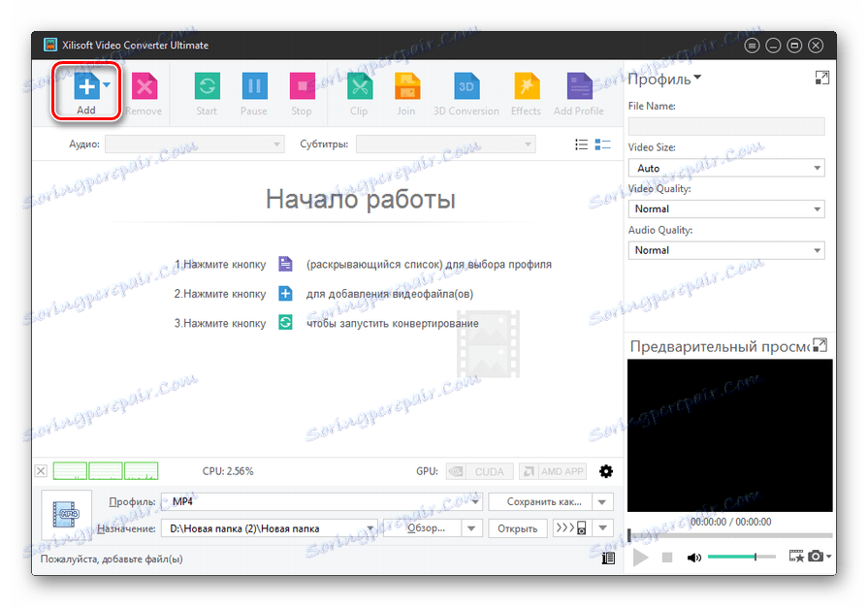Stop the preview playback
This screenshot has width=868, height=607.
(667, 558)
